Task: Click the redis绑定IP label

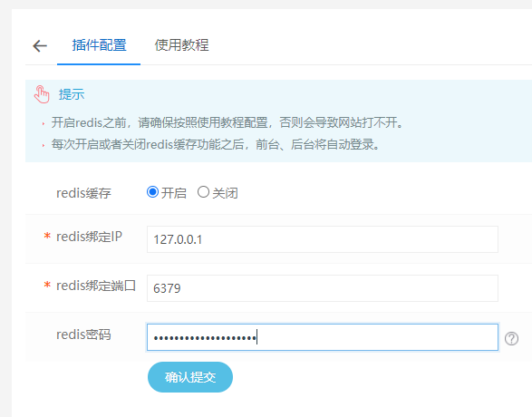Action: click(x=89, y=237)
